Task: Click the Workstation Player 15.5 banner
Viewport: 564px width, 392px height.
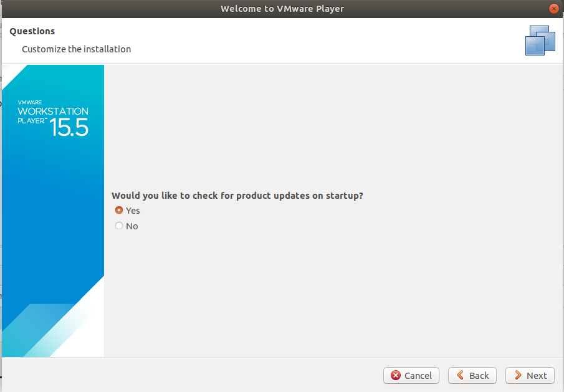Action: click(x=53, y=211)
